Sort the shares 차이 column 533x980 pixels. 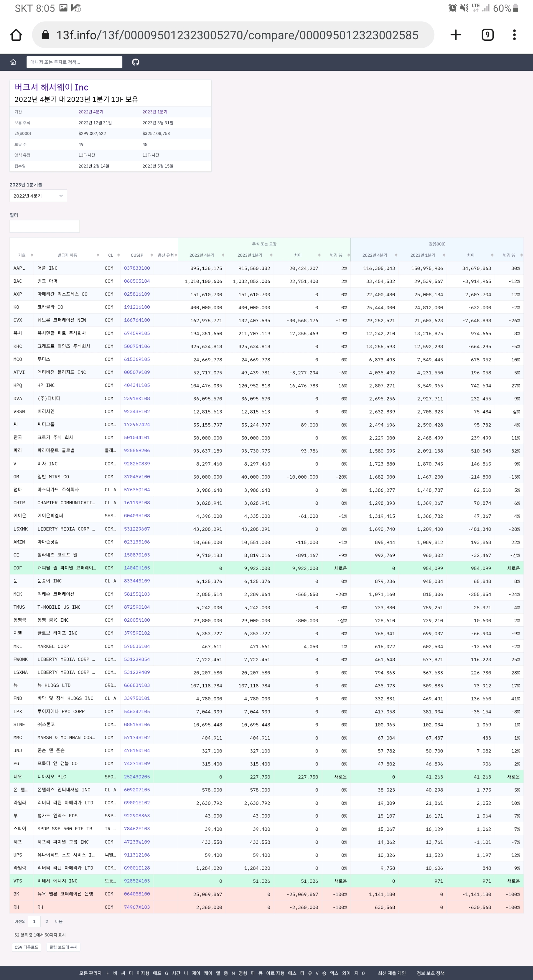(298, 255)
